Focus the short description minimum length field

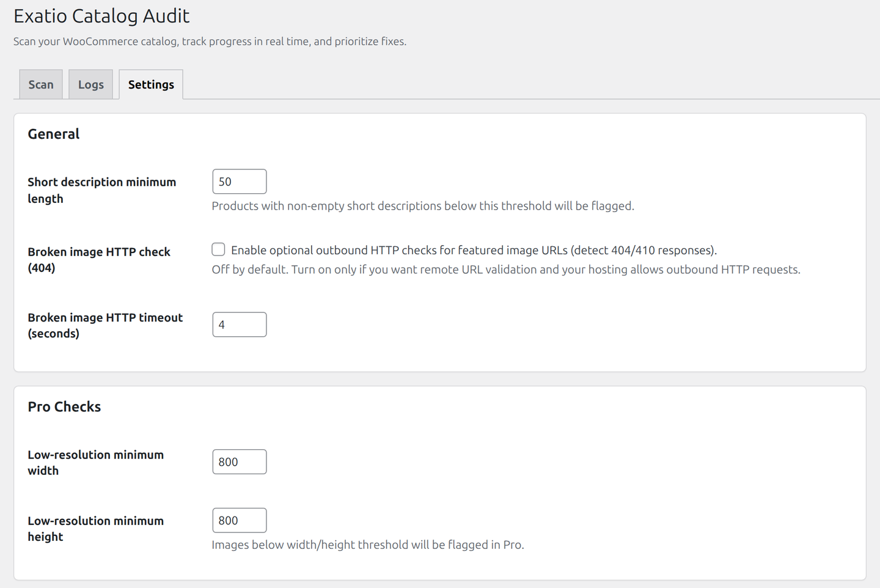(240, 182)
